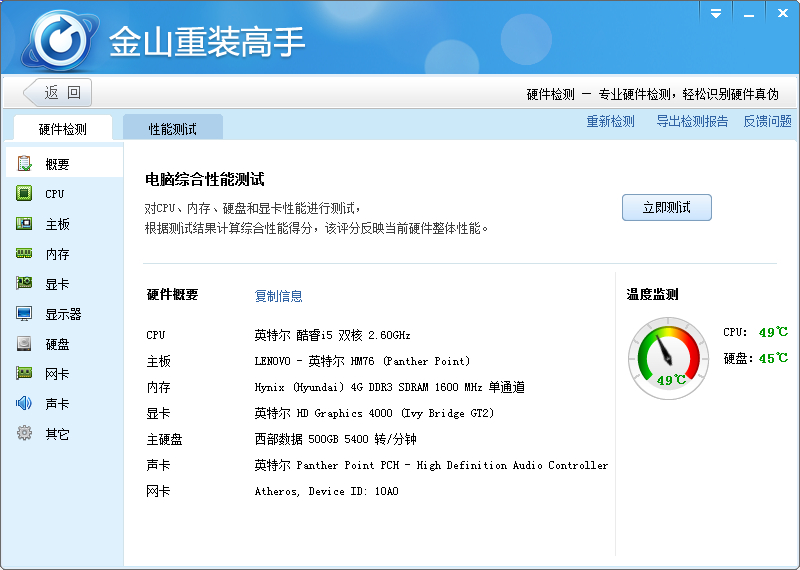Select the 内存 memory stick icon

[24, 253]
